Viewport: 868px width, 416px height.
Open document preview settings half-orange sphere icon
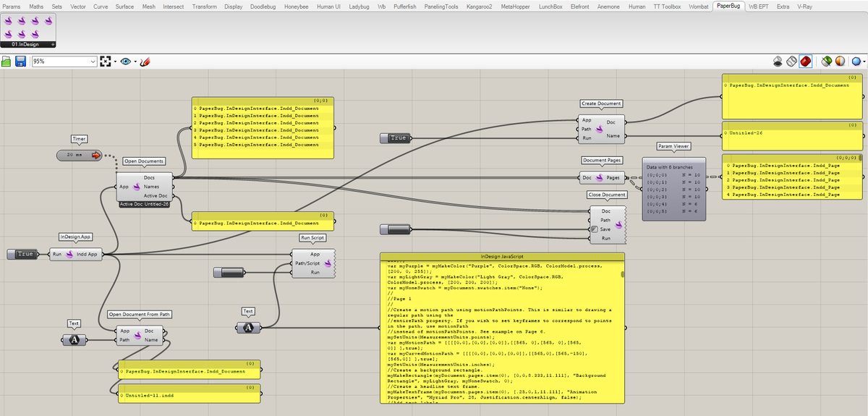pyautogui.click(x=840, y=61)
